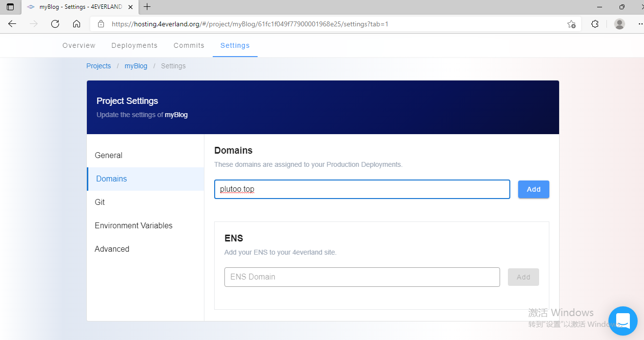Switch to the Overview tab

coord(79,45)
